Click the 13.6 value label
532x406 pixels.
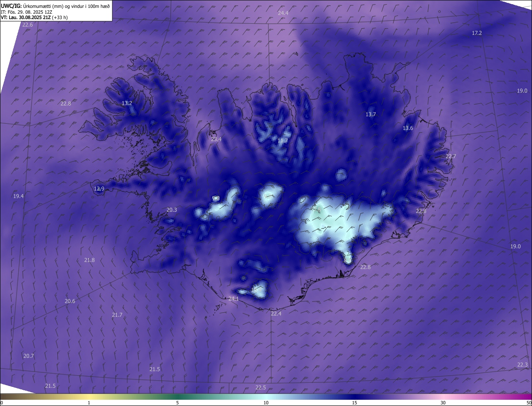click(408, 128)
